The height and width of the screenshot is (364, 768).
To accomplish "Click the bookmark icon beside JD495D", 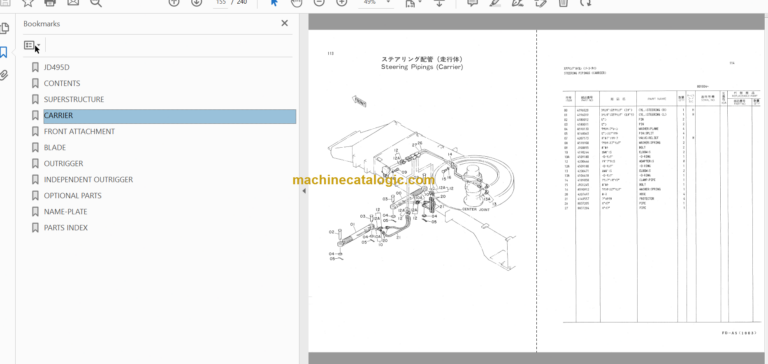I will tap(35, 67).
